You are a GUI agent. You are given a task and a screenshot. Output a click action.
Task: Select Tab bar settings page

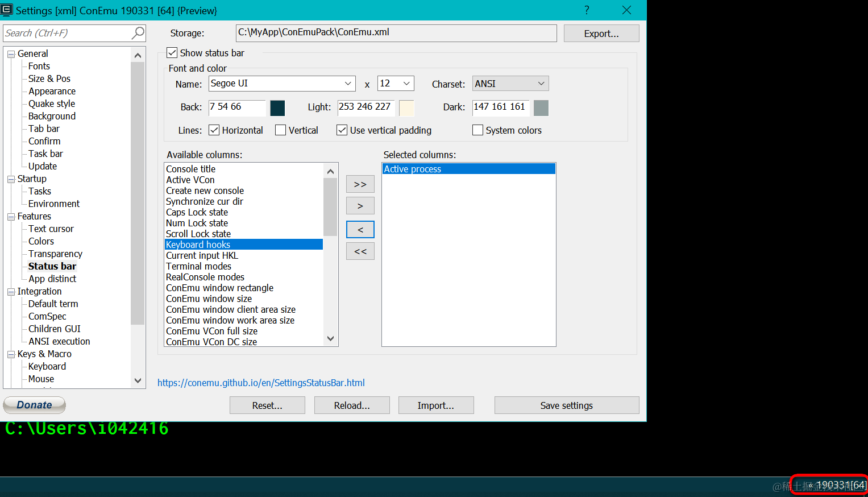[44, 129]
